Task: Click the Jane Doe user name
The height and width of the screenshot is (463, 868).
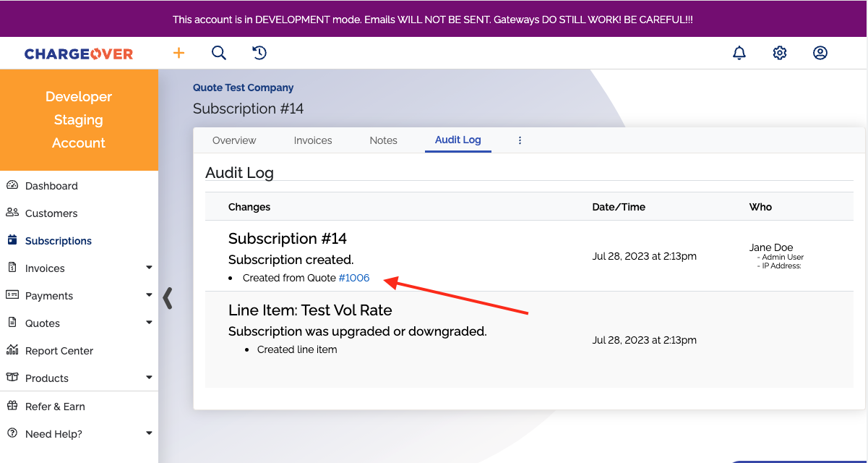Action: pos(771,247)
